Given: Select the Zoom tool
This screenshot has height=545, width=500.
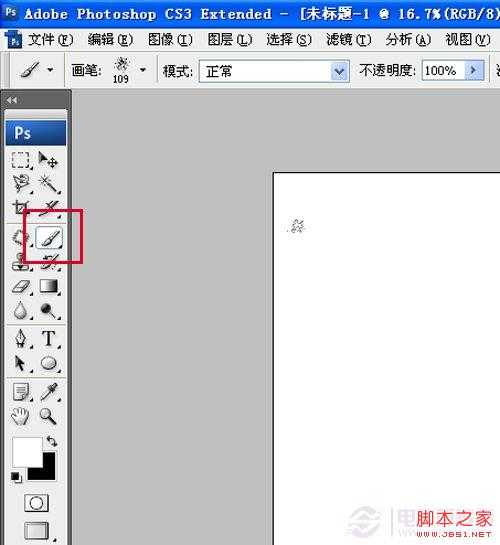Looking at the screenshot, I should pos(48,416).
